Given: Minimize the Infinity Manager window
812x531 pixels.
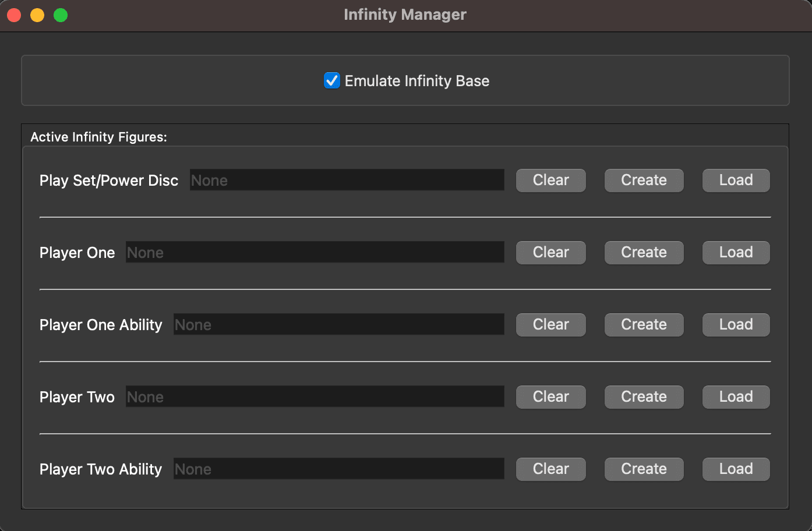Looking at the screenshot, I should click(37, 15).
